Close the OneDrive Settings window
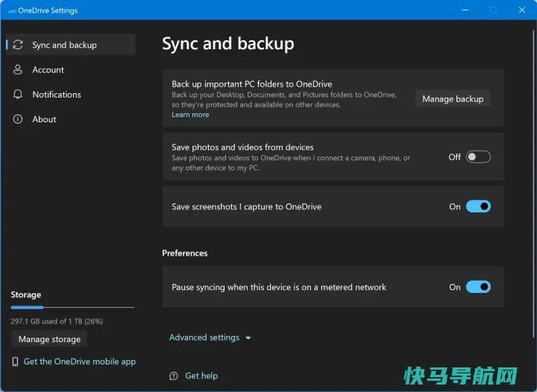This screenshot has width=537, height=392. 521,10
